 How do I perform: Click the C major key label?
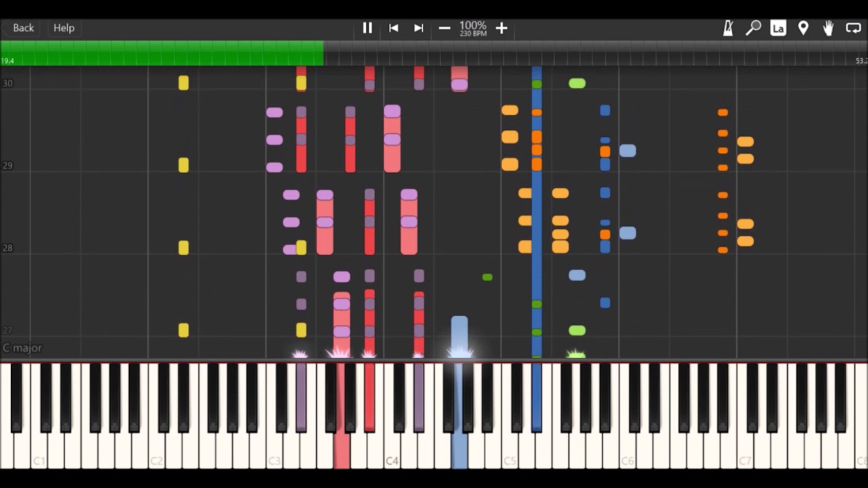point(22,348)
